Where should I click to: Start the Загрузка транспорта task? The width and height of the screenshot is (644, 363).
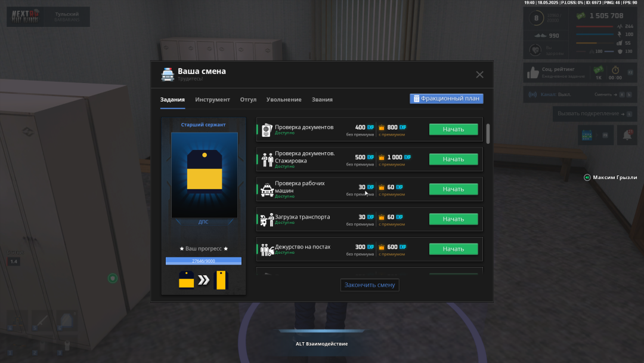pyautogui.click(x=453, y=219)
